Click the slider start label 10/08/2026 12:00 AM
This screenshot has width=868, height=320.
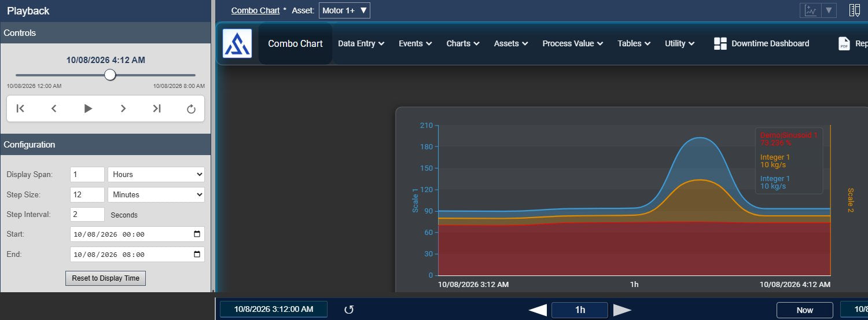(34, 86)
